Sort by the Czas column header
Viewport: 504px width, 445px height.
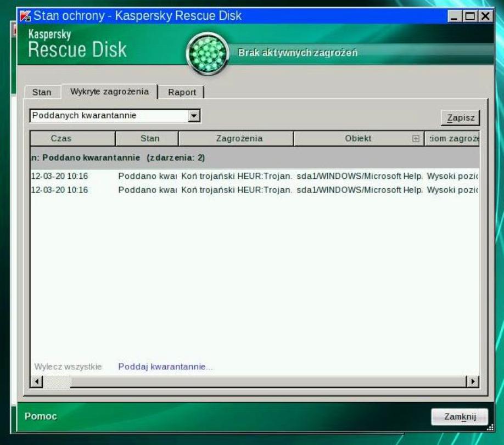72,138
